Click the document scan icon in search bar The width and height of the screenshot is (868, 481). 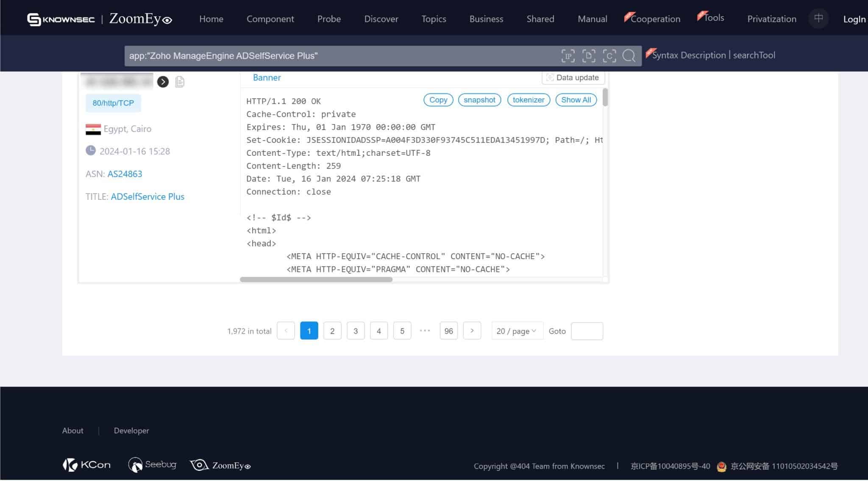click(x=589, y=56)
